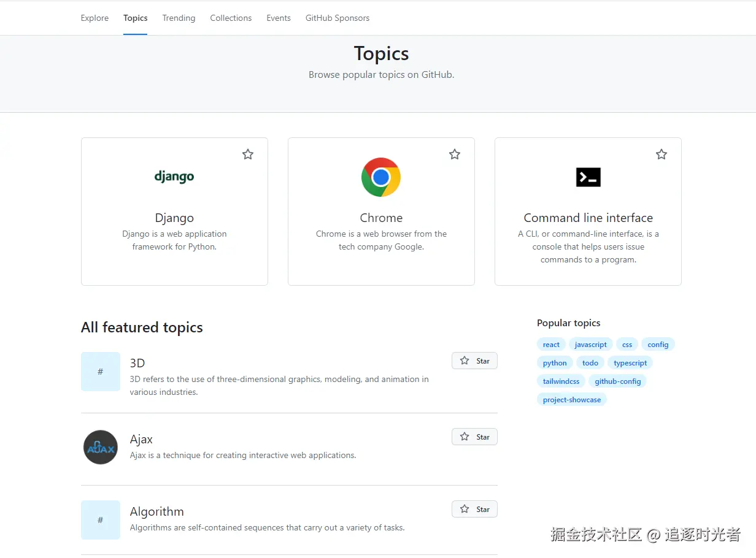Star the Algorithm topic
This screenshot has height=558, width=756.
(x=474, y=509)
